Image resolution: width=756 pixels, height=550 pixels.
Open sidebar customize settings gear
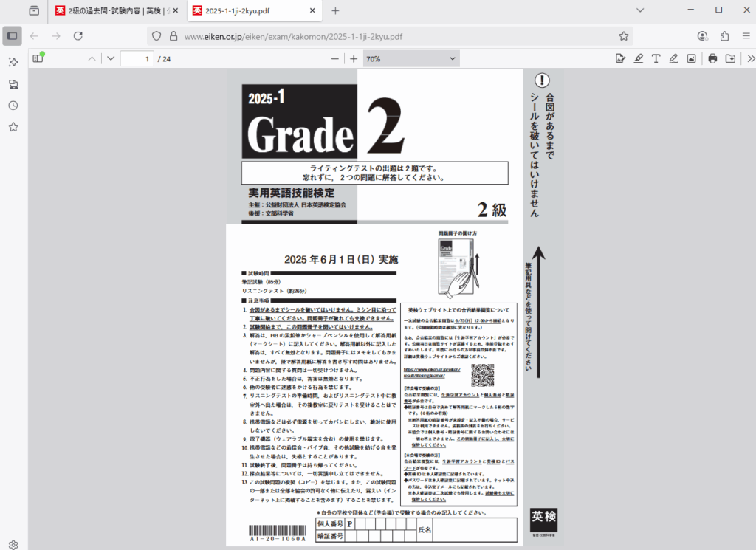coord(13,544)
